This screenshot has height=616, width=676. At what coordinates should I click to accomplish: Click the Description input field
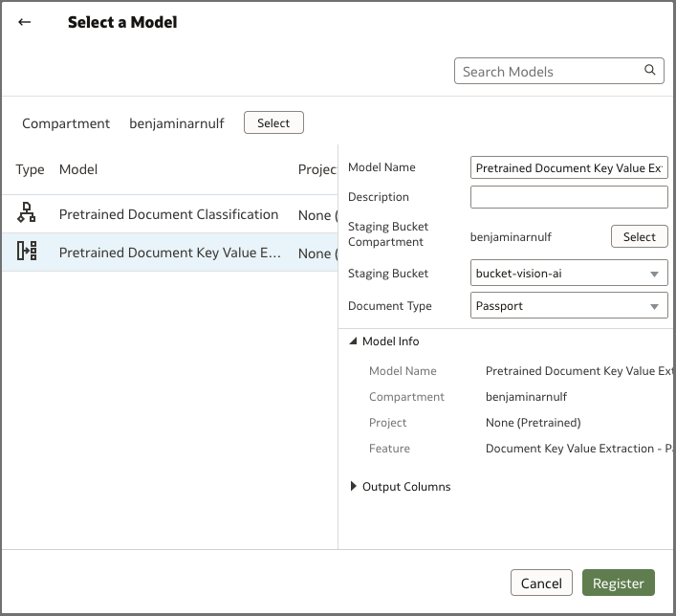569,197
